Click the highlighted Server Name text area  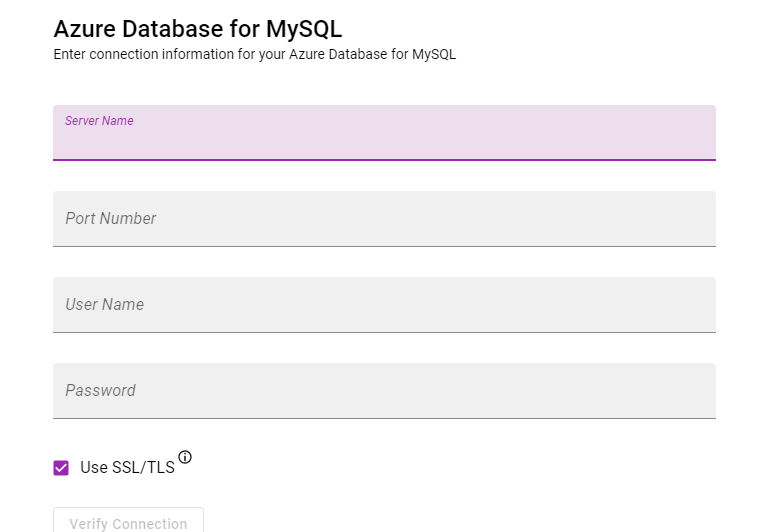pos(384,142)
